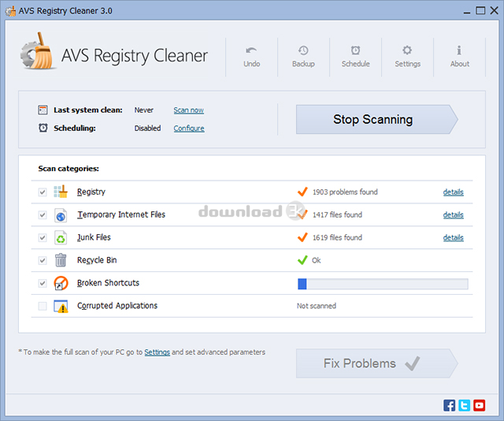
Task: Click the green checkmark for Recycle Bin
Action: coord(302,259)
